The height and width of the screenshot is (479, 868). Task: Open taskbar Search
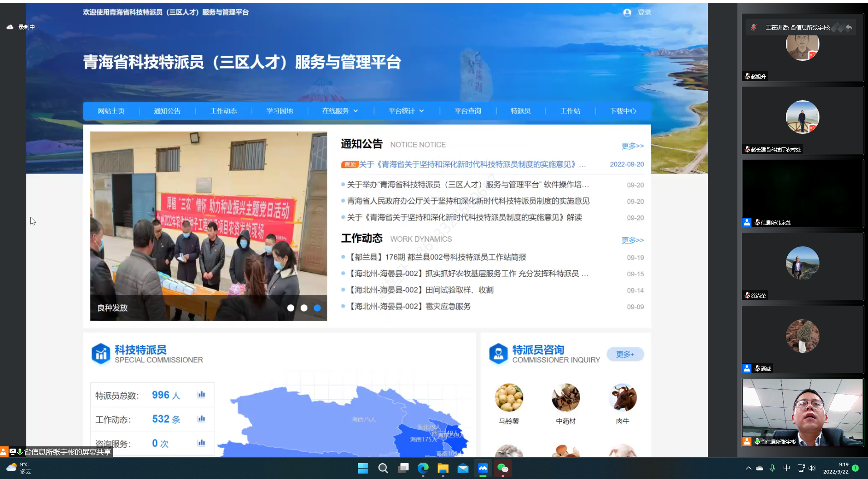tap(383, 468)
